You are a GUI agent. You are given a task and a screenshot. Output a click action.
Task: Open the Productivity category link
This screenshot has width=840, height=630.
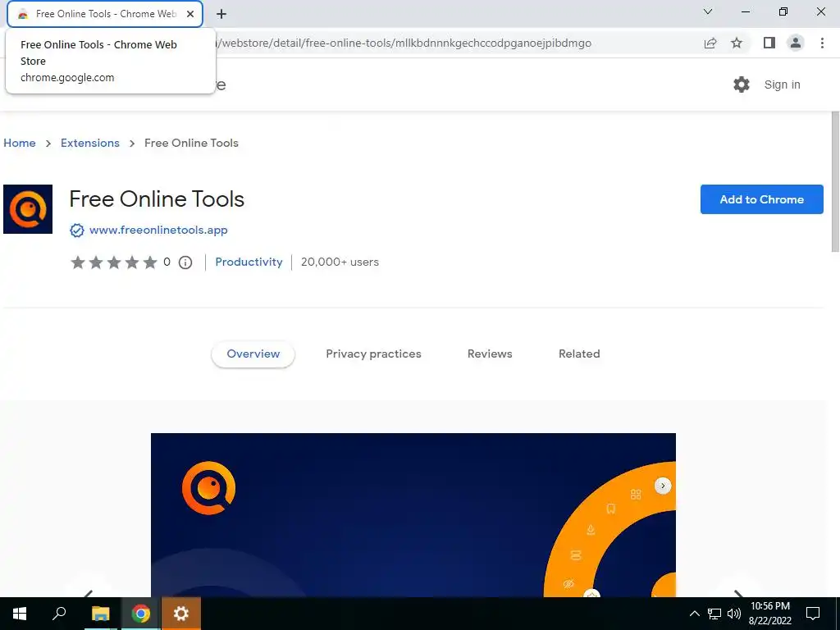click(249, 262)
